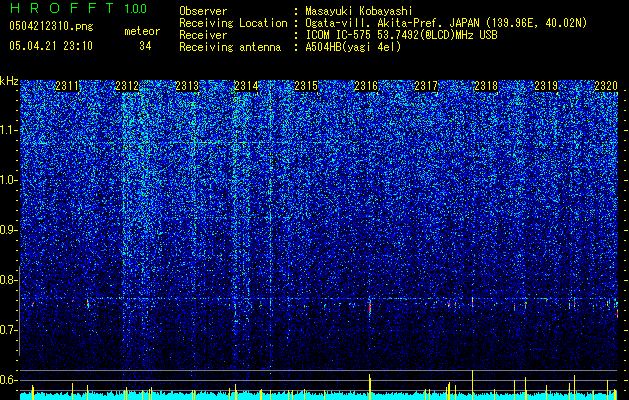
Task: Select observer name Masayuki Kobayashi
Action: 359,11
